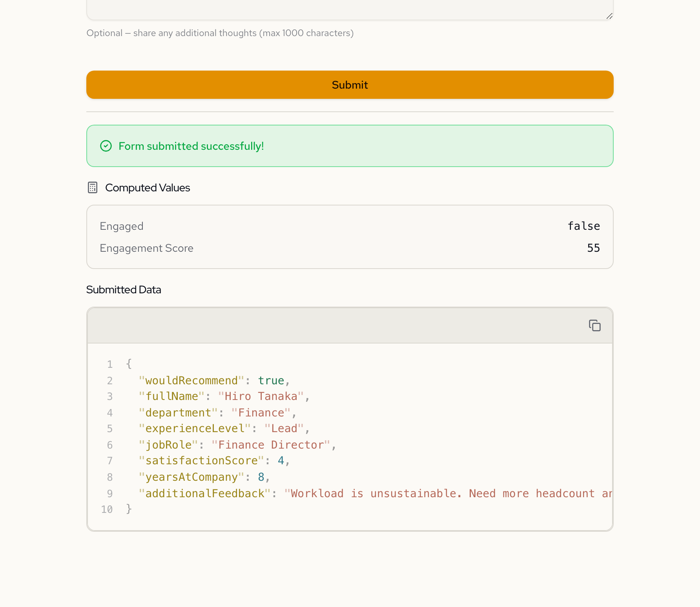Copy submitted JSON with the copy icon
The image size is (700, 607).
(594, 325)
